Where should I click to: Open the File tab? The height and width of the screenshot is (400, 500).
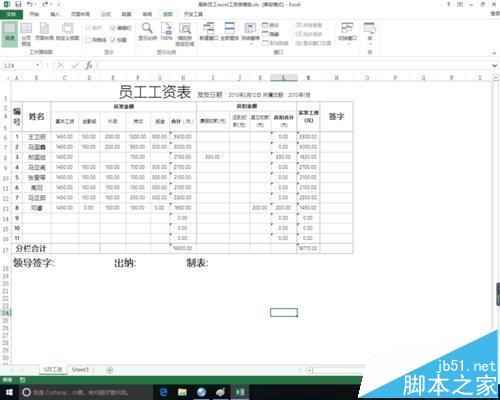tap(11, 14)
